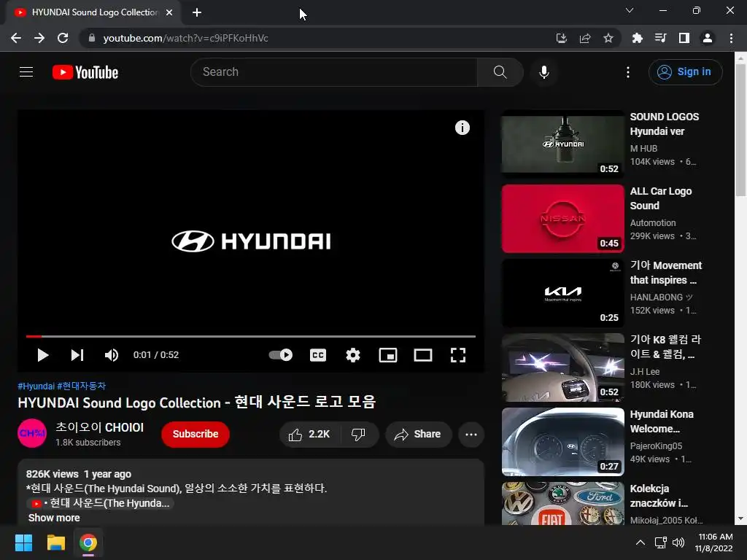Open the 초이오이 CHOIOI channel name
747x560 pixels.
[99, 427]
